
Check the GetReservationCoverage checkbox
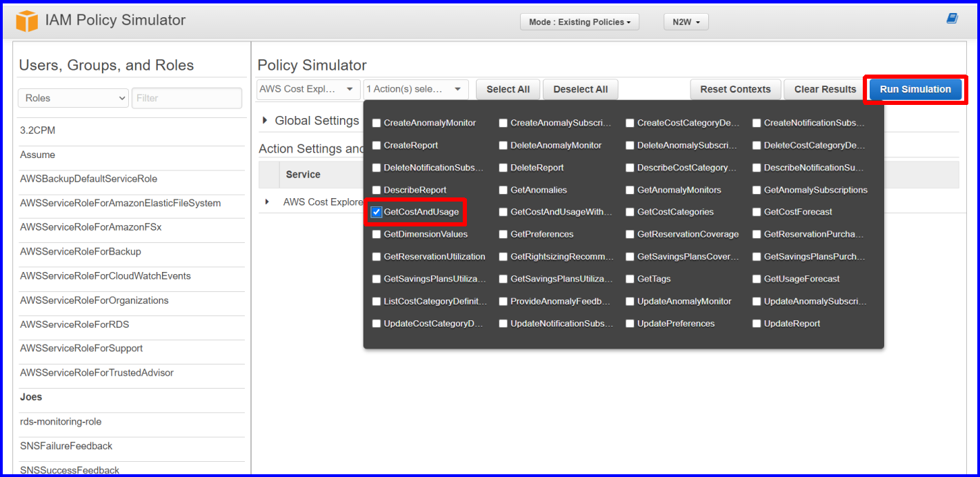630,235
